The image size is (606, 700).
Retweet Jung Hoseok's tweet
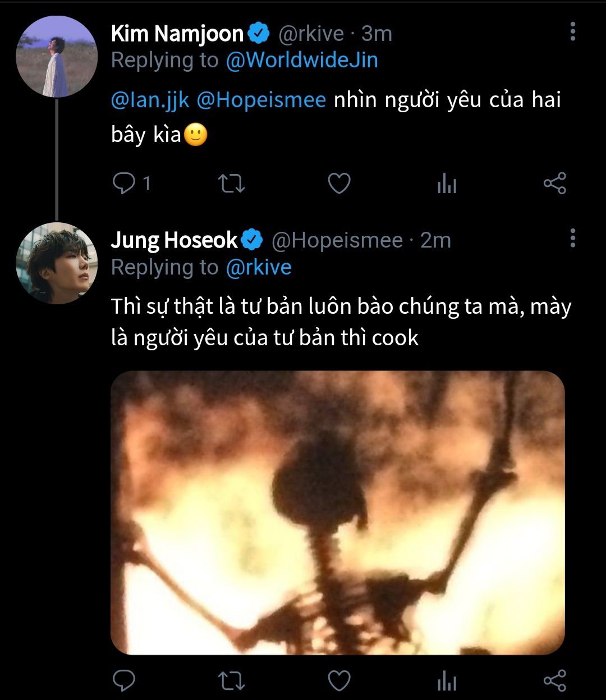pyautogui.click(x=231, y=681)
